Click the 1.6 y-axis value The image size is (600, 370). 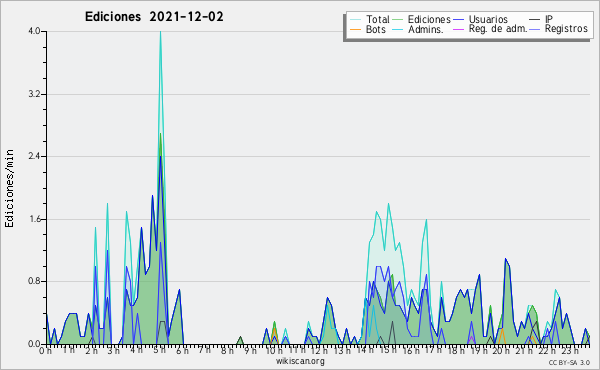35,219
